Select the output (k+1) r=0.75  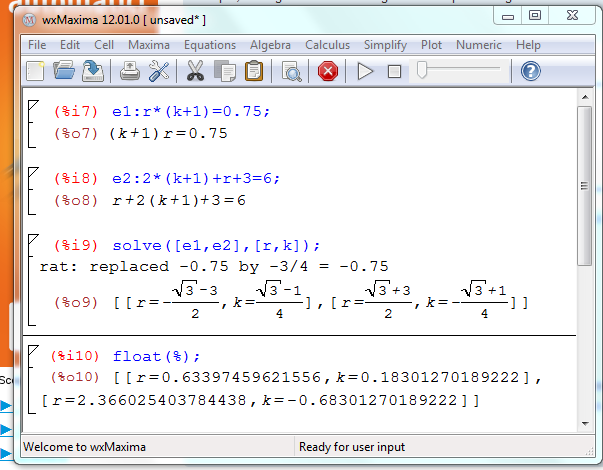tap(168, 133)
